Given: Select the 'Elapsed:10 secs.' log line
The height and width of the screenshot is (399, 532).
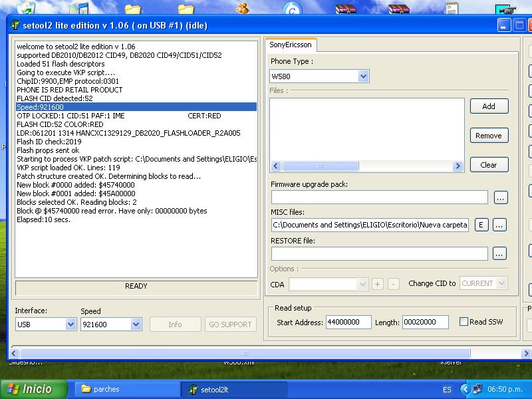Looking at the screenshot, I should 44,219.
